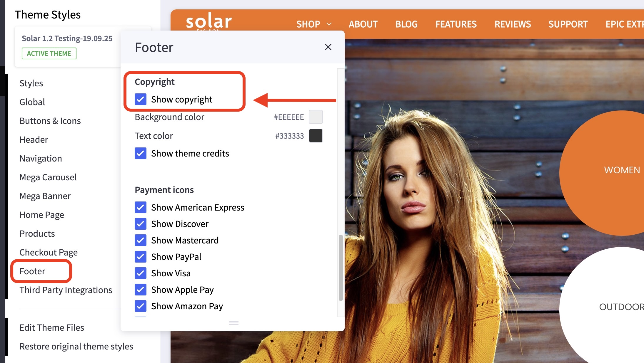Disable the Show PayPal checkbox

click(141, 257)
